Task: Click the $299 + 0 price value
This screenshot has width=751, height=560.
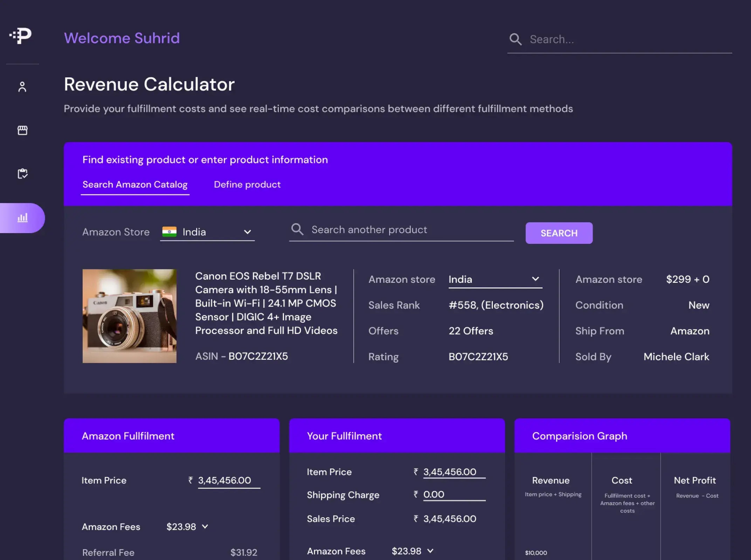Action: tap(688, 279)
